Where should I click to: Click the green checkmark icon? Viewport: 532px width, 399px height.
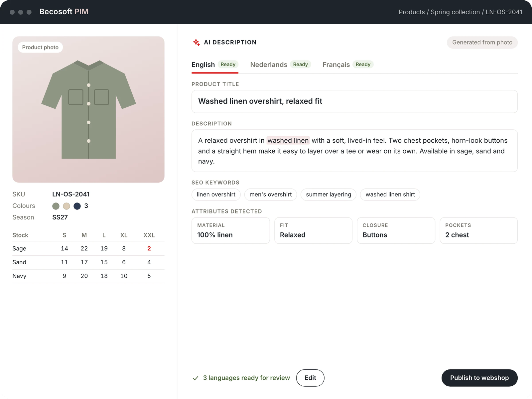(196, 378)
